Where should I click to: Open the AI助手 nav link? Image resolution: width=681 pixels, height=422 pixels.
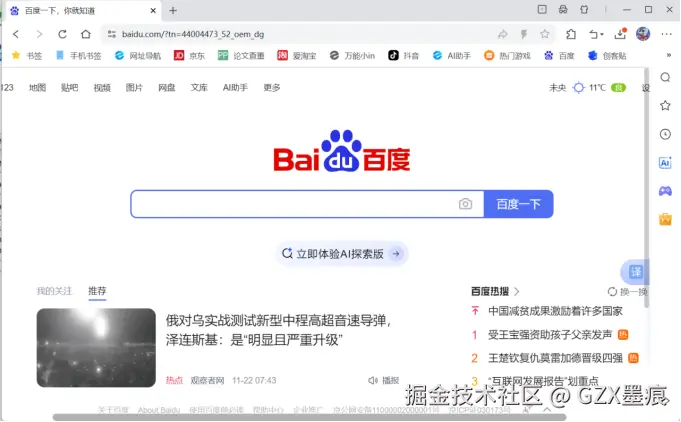tap(235, 88)
